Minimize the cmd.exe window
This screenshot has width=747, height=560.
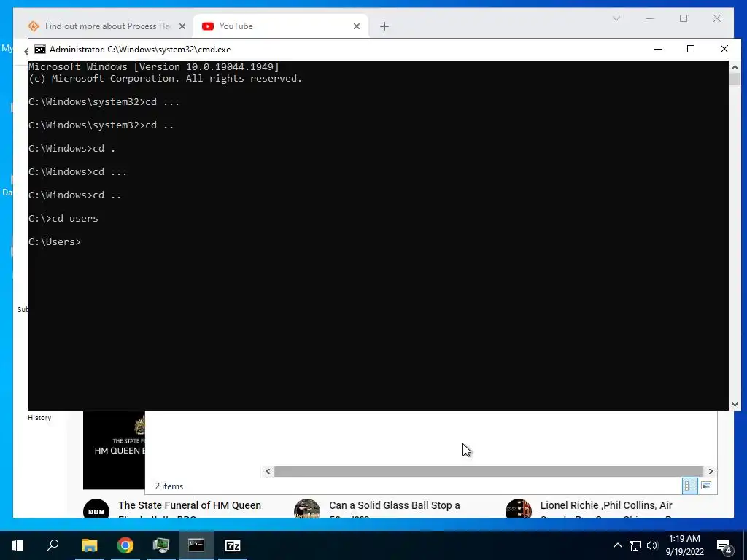658,49
